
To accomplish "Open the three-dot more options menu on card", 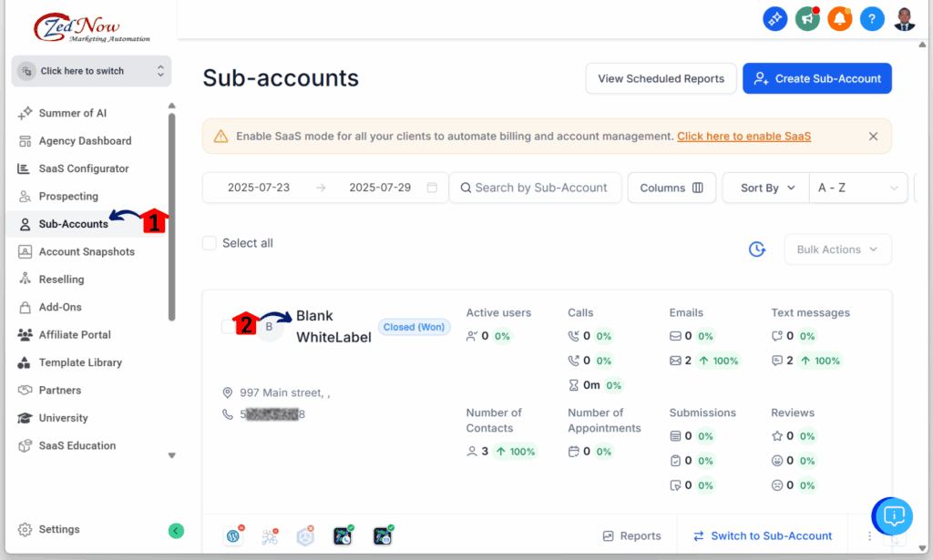I will tap(869, 536).
